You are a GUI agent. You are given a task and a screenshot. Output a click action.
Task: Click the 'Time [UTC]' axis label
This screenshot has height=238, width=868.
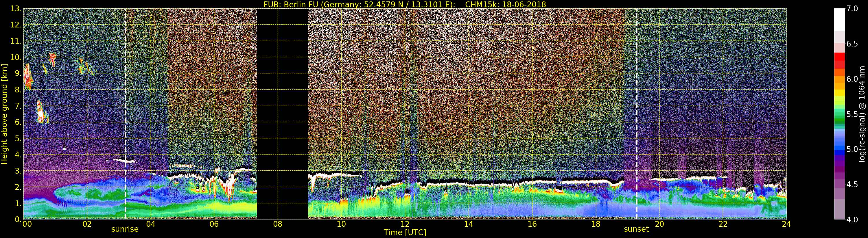click(405, 232)
